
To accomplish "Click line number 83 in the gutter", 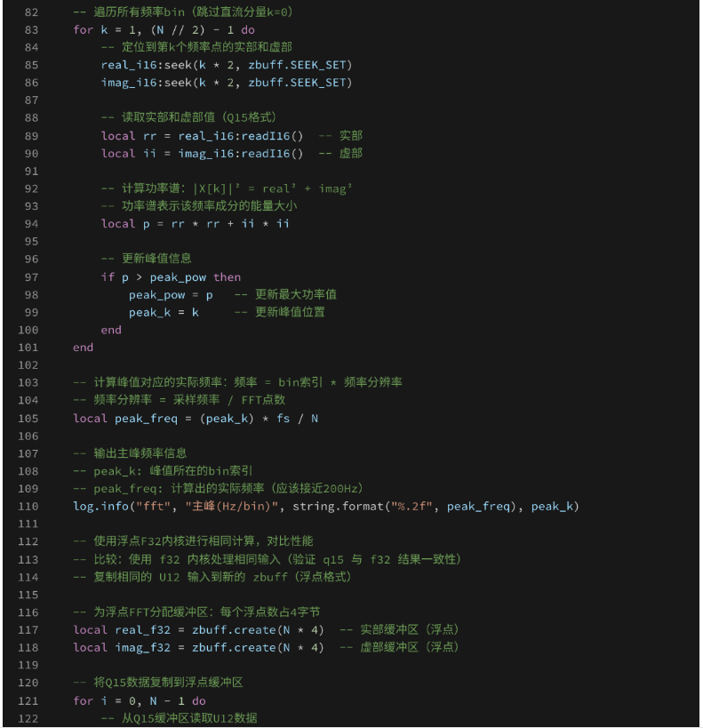I will pyautogui.click(x=31, y=29).
